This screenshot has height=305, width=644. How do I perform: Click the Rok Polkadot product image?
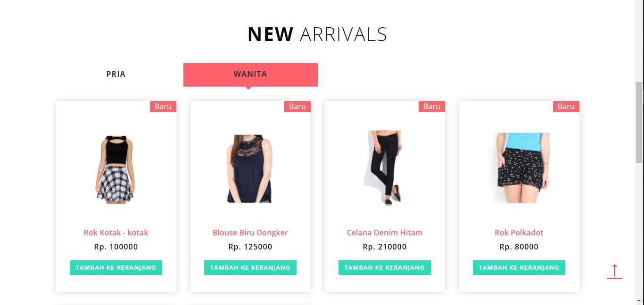tap(523, 168)
